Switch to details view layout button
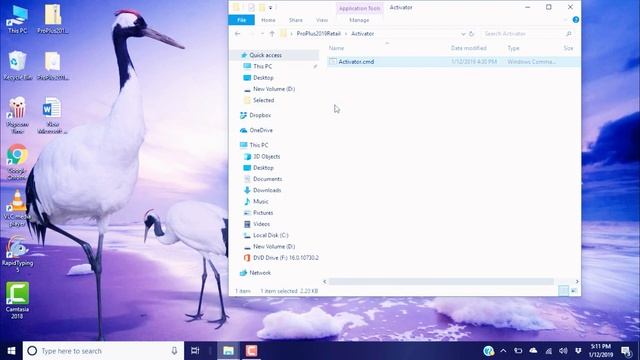The height and width of the screenshot is (360, 640). coord(563,291)
